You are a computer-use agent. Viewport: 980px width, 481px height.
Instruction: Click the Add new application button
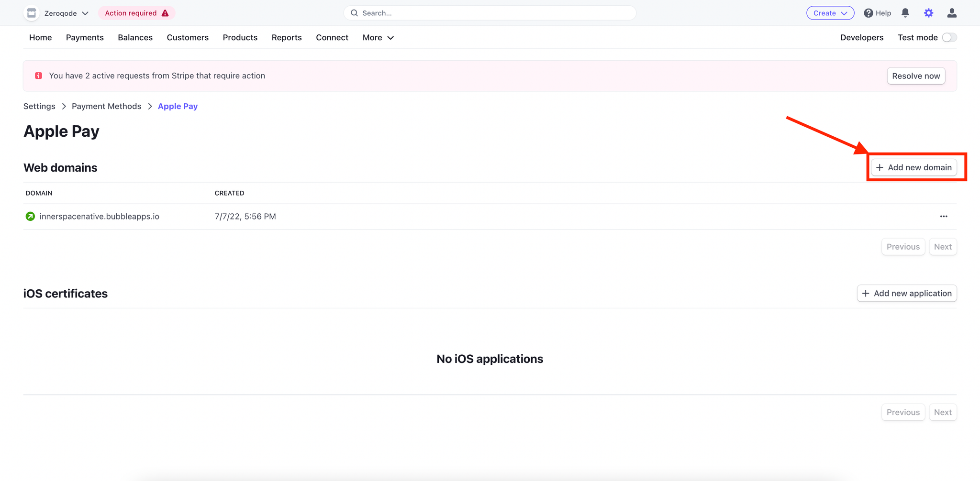[x=907, y=294]
